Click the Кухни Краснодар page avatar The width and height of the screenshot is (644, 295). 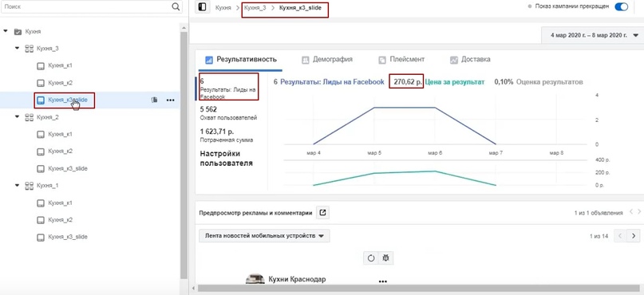(x=255, y=279)
